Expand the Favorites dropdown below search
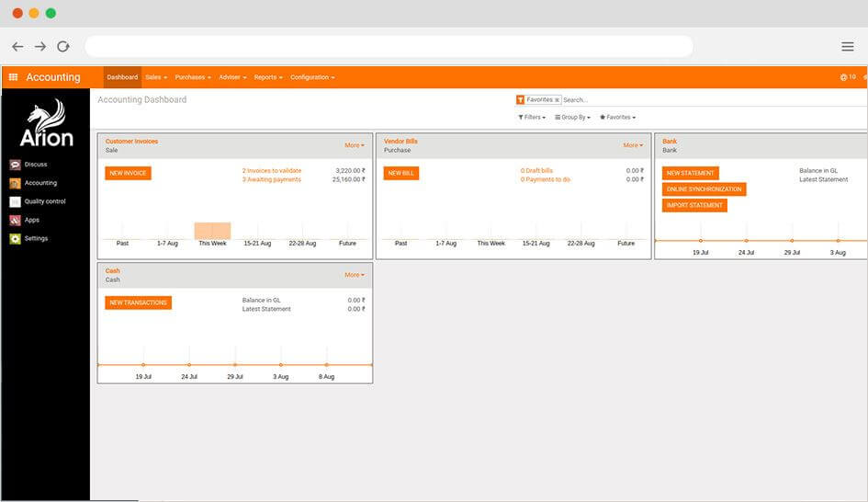868x502 pixels. [618, 118]
